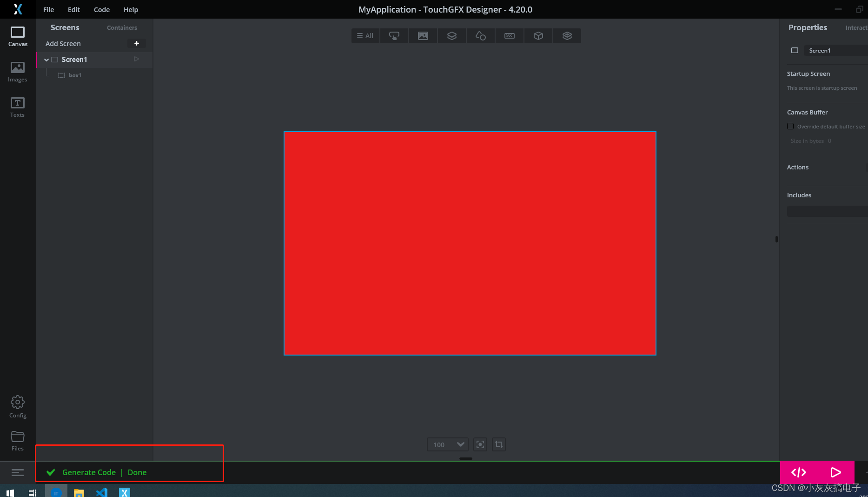Viewport: 868px width, 497px height.
Task: Switch to the Properties tab
Action: pos(808,27)
